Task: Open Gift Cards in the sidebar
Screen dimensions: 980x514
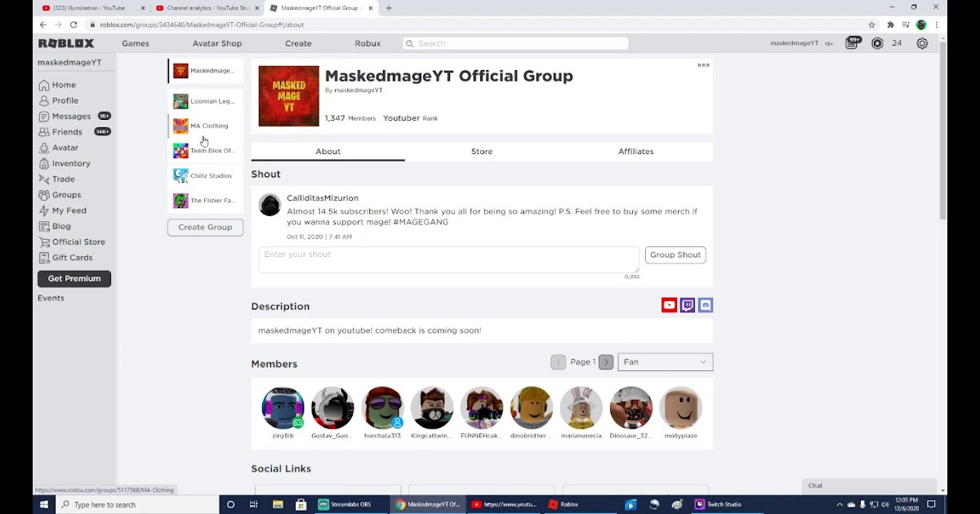Action: coord(65,257)
